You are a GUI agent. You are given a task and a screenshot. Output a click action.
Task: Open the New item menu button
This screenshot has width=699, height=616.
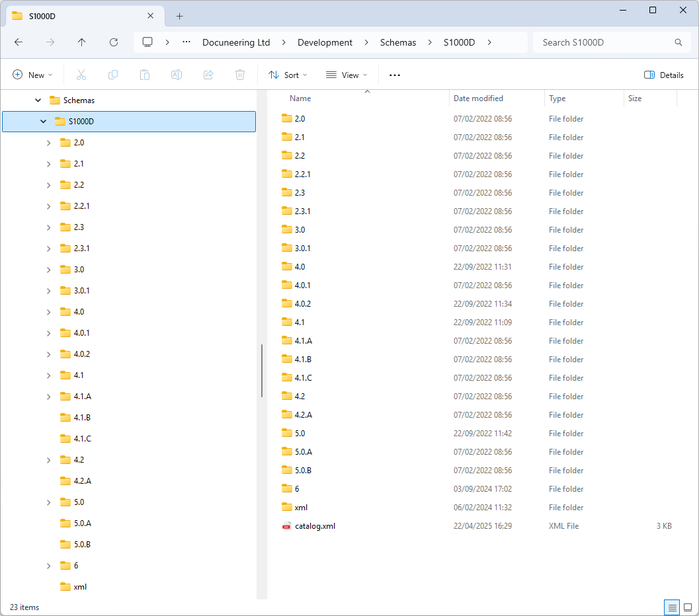tap(32, 75)
